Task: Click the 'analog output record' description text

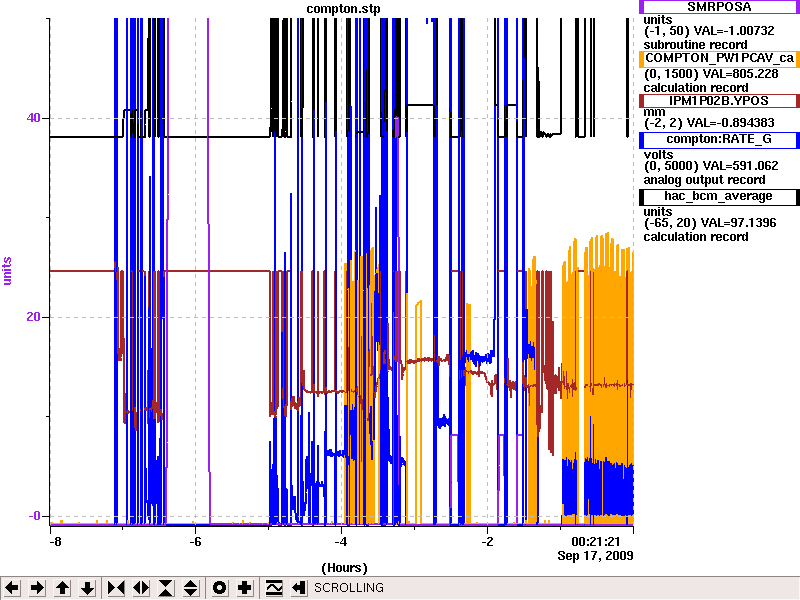Action: (705, 180)
